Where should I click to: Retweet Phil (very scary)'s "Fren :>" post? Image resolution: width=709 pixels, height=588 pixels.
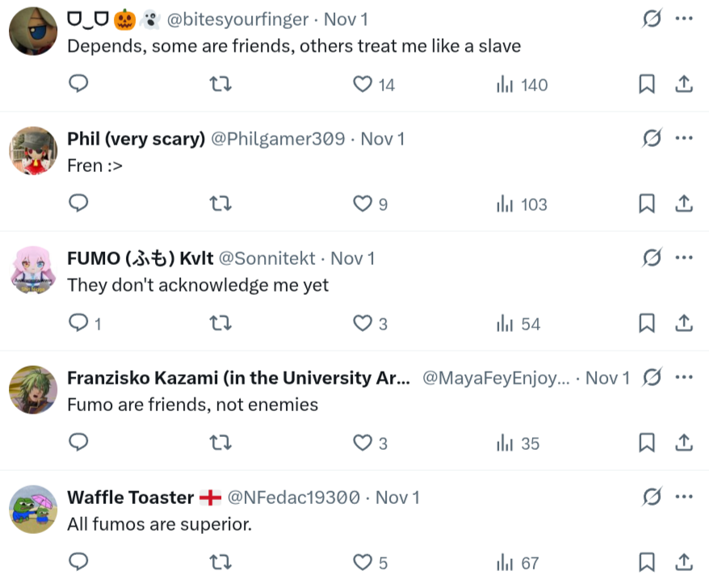220,204
